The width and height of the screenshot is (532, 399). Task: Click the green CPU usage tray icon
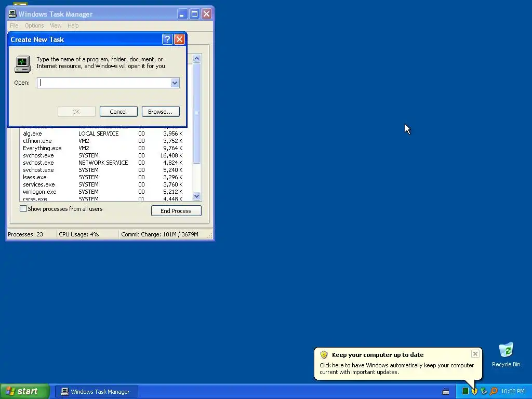tap(465, 391)
